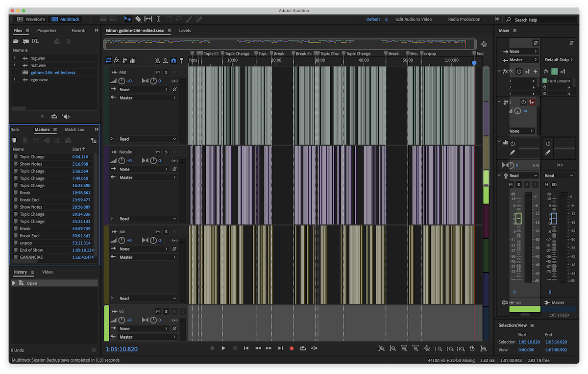The width and height of the screenshot is (588, 374).
Task: Open the Match Loudness tab
Action: point(75,130)
